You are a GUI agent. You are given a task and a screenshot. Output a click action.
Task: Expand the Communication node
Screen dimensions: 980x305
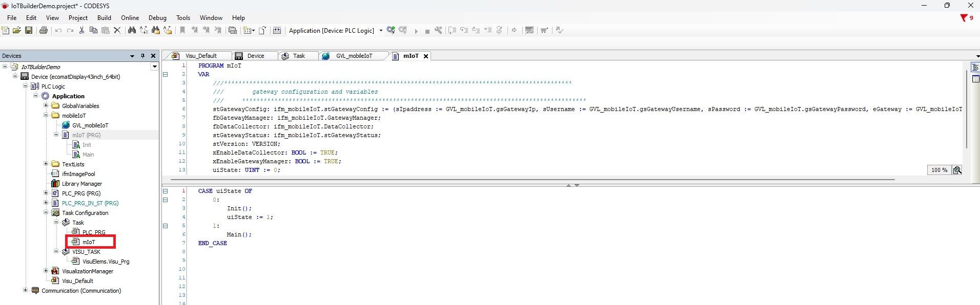26,290
